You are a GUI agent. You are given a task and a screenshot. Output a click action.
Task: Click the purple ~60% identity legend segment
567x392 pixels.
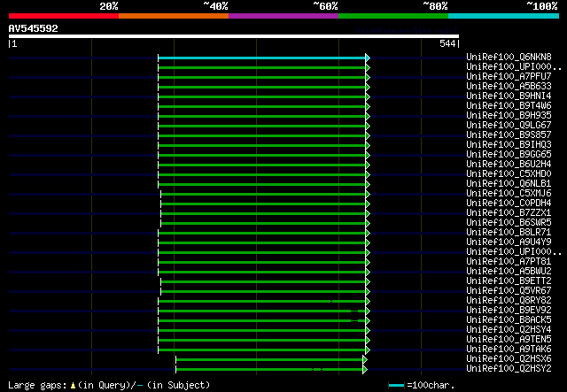pos(283,16)
